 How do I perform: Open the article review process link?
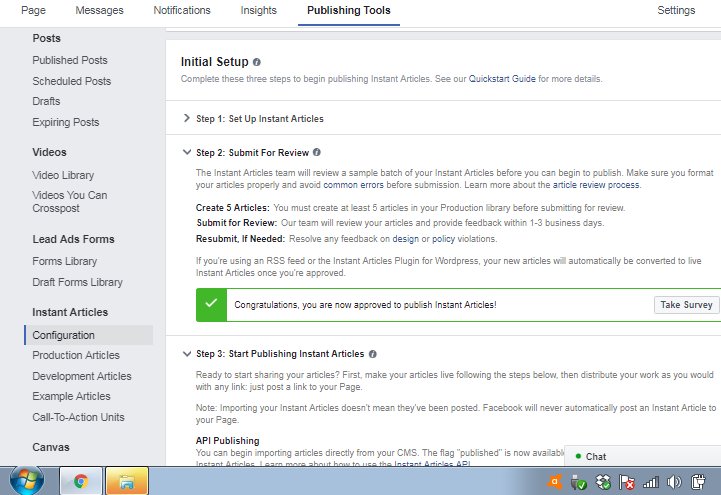click(595, 185)
